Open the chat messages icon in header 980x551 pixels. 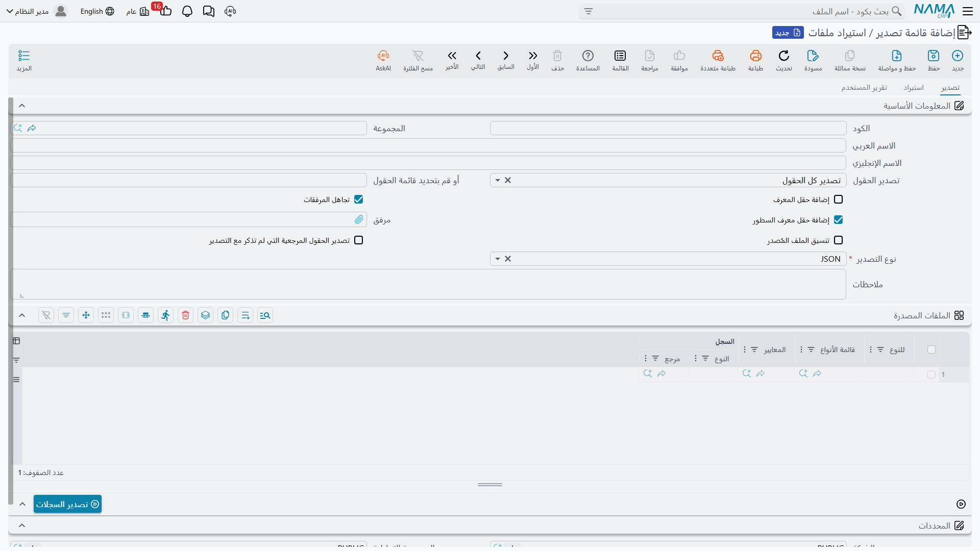(209, 11)
